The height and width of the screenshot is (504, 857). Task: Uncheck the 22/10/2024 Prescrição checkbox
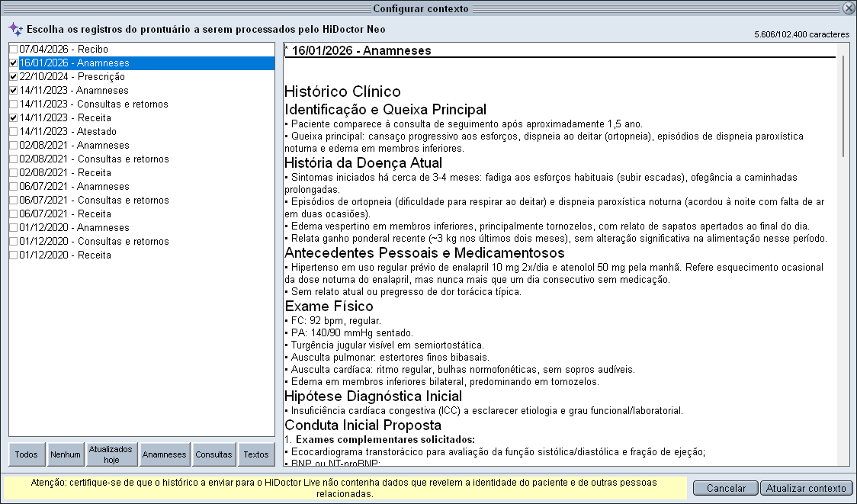(x=14, y=76)
